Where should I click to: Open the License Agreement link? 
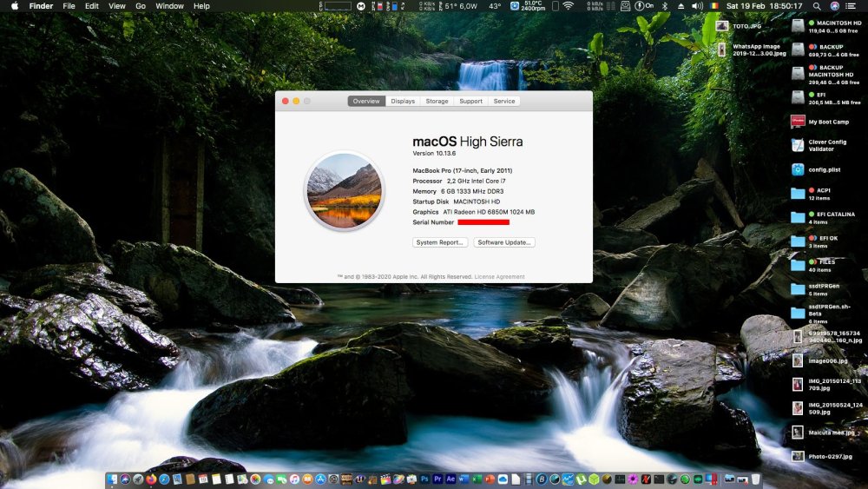coord(499,277)
